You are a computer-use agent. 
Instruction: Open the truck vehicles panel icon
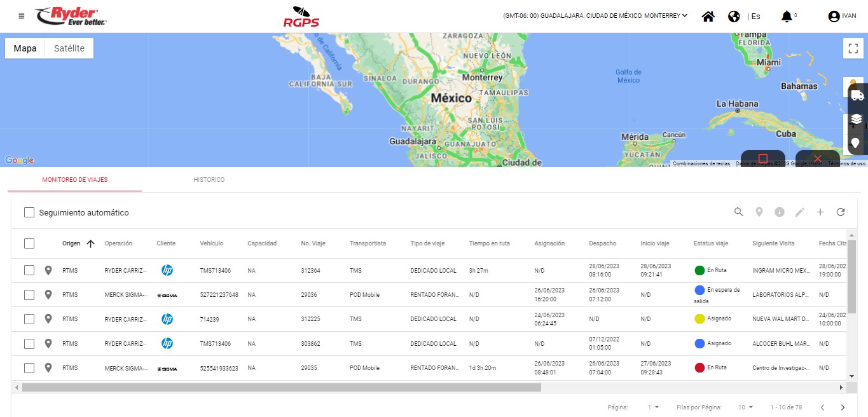[857, 95]
